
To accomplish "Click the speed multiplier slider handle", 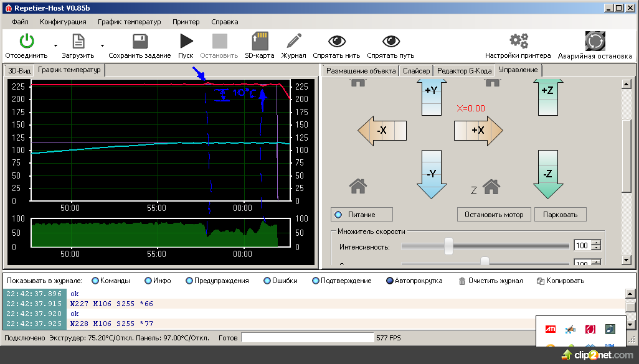I will 448,246.
